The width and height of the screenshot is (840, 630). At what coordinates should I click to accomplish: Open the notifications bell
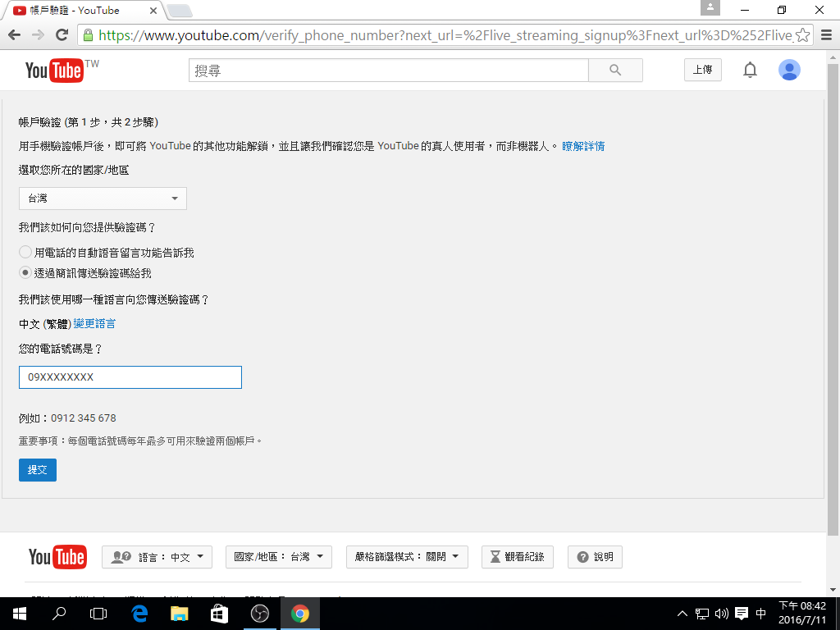point(750,71)
